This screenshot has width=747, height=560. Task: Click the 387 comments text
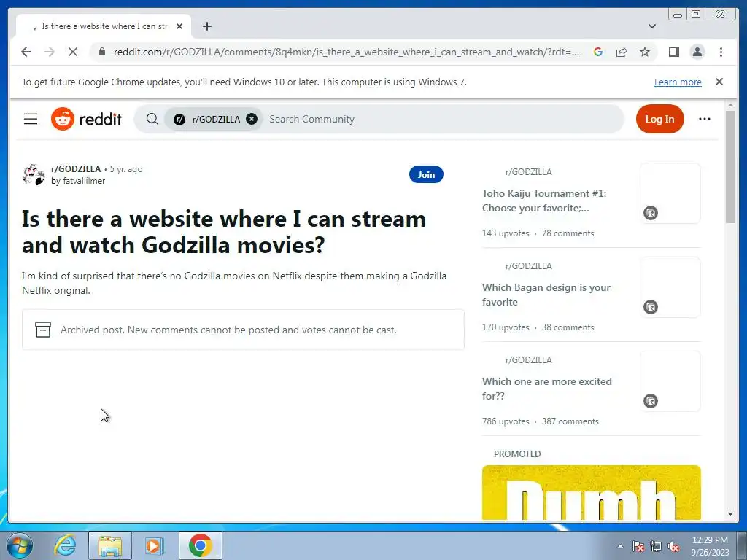click(x=570, y=421)
